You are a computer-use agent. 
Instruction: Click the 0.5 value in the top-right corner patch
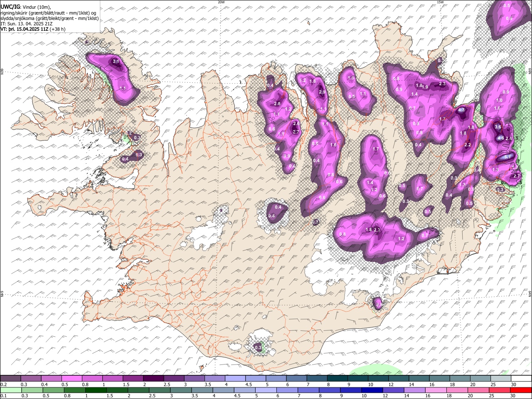coord(507,5)
